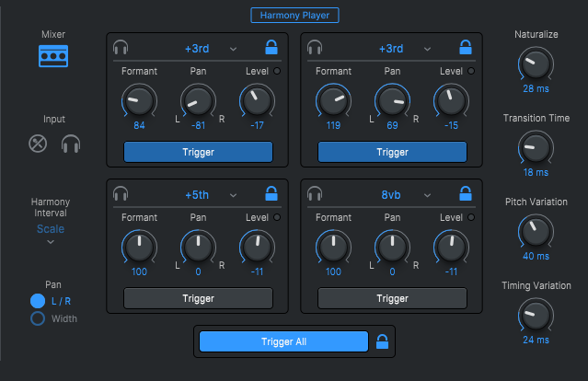Click the Trigger All button
The image size is (588, 381).
pyautogui.click(x=283, y=341)
